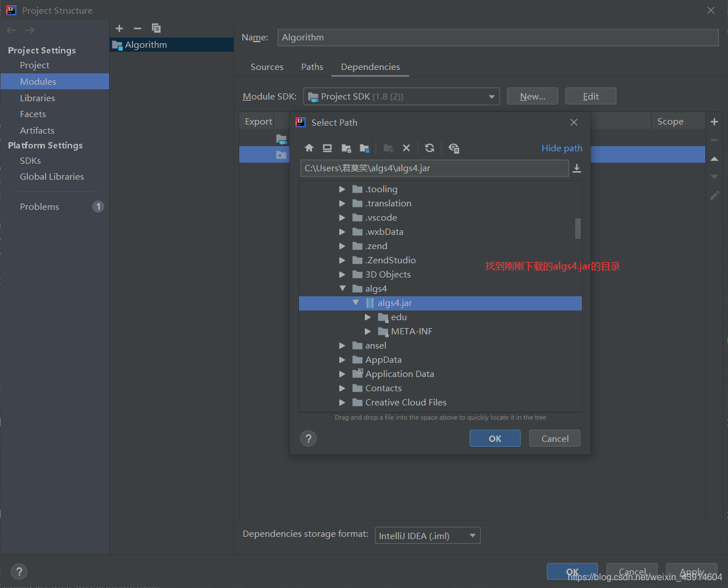Switch to the Dependencies tab

[x=371, y=67]
